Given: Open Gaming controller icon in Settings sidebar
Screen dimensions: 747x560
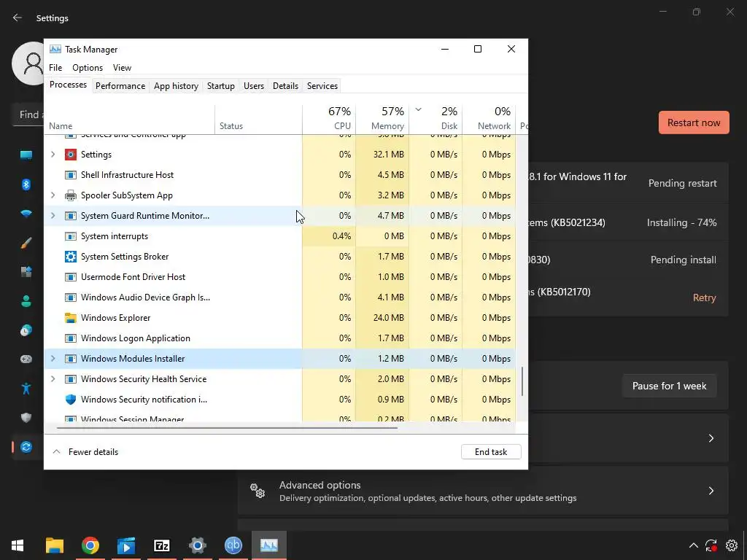Looking at the screenshot, I should click(26, 359).
